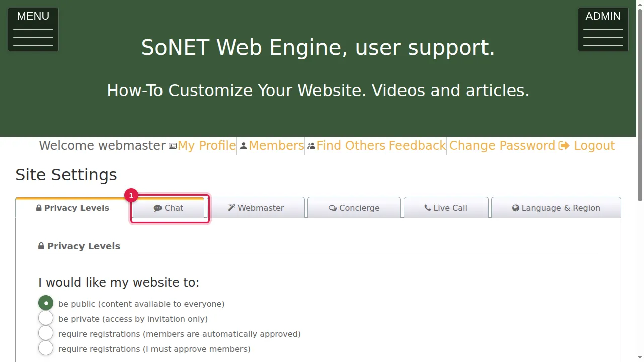The image size is (644, 362).
Task: Open the Feedback link
Action: pos(417,146)
